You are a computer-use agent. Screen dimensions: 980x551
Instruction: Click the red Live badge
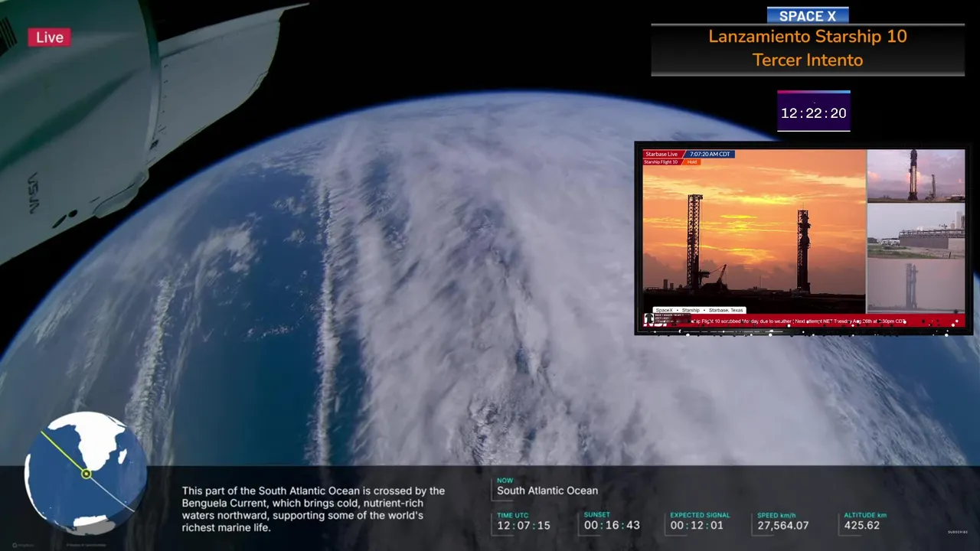point(50,37)
